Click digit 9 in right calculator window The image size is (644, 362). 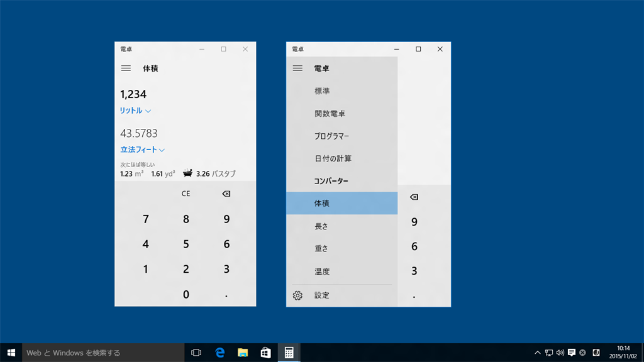pyautogui.click(x=414, y=222)
